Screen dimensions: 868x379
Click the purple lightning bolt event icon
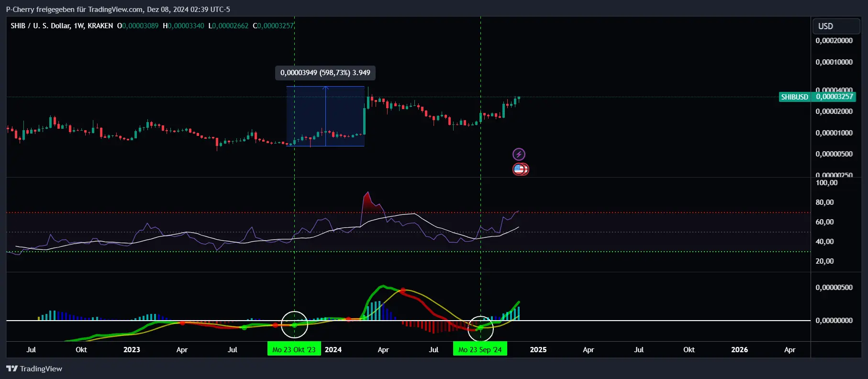[x=519, y=154]
